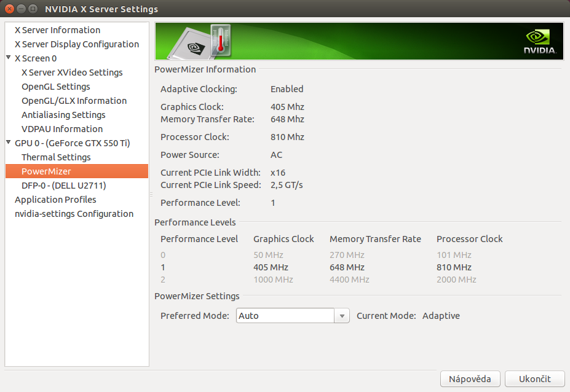Open the Preferred Mode dropdown arrow

[x=342, y=316]
